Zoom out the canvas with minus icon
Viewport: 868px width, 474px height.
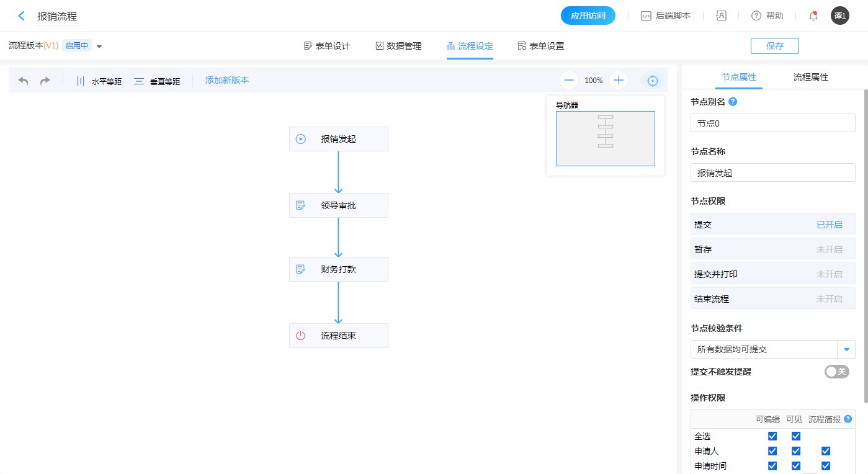click(x=569, y=80)
